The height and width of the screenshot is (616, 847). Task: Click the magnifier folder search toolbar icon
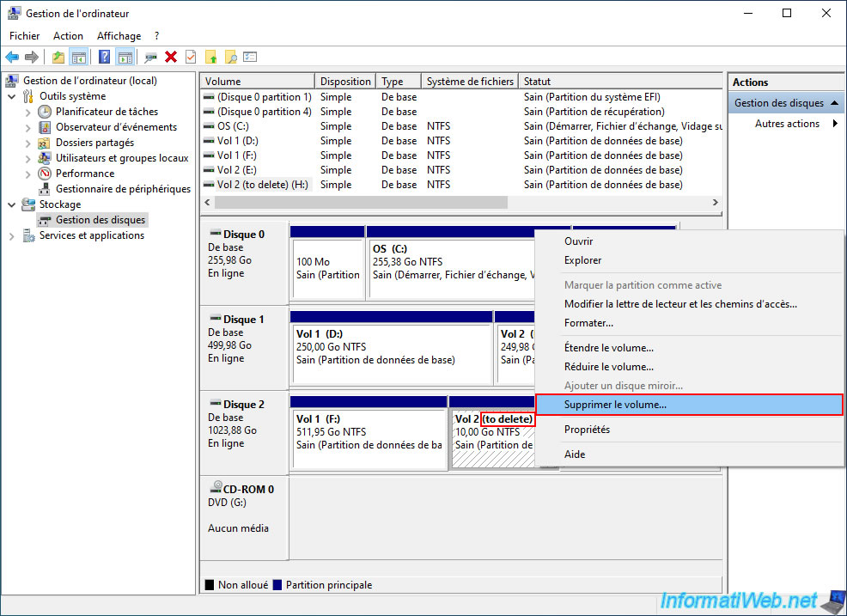[230, 57]
